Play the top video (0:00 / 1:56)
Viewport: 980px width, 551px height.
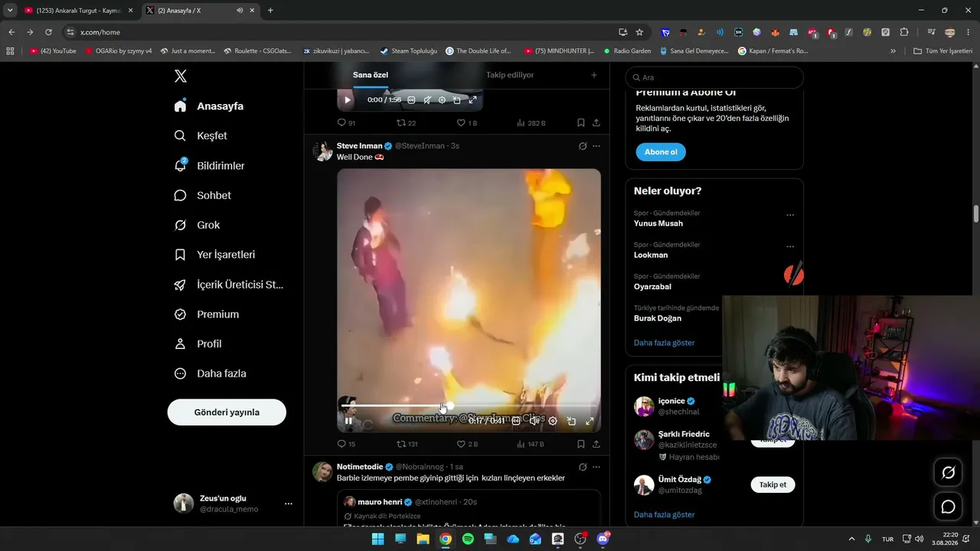click(348, 99)
